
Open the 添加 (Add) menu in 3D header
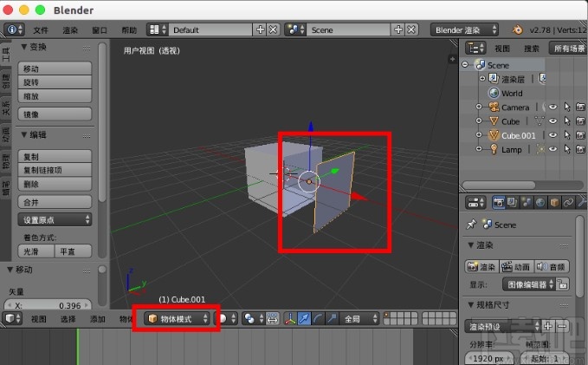[x=98, y=319]
